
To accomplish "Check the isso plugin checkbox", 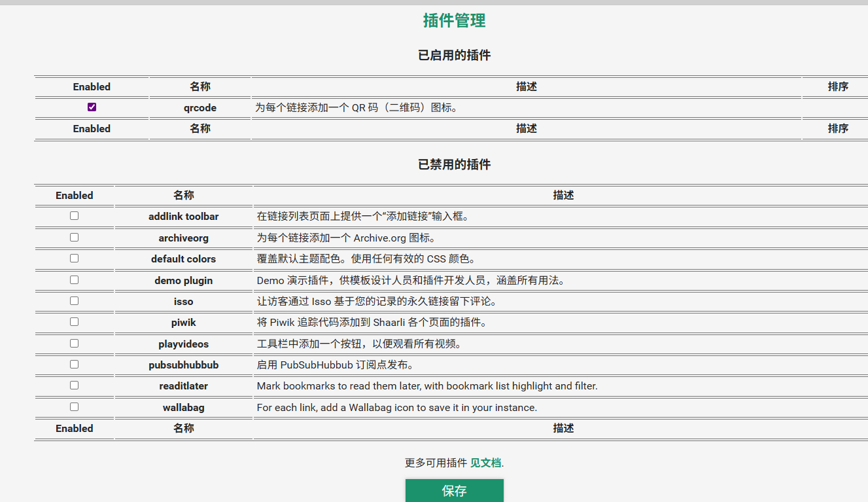I will click(74, 301).
